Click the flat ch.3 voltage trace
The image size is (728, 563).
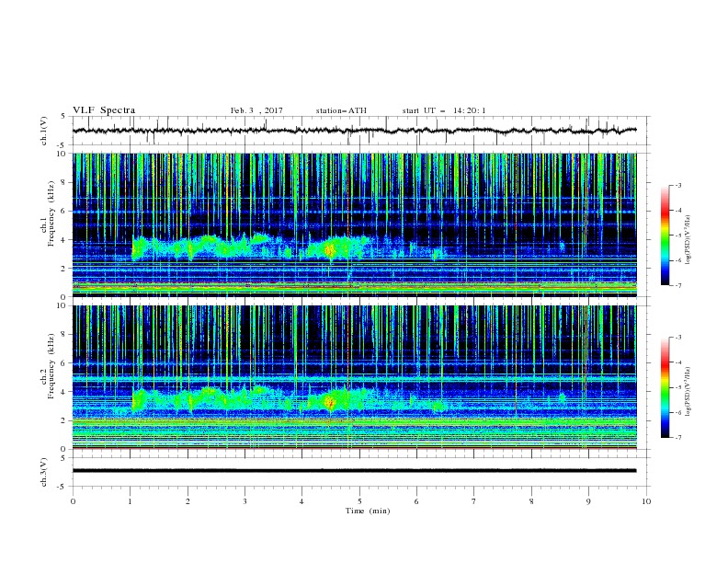click(354, 471)
